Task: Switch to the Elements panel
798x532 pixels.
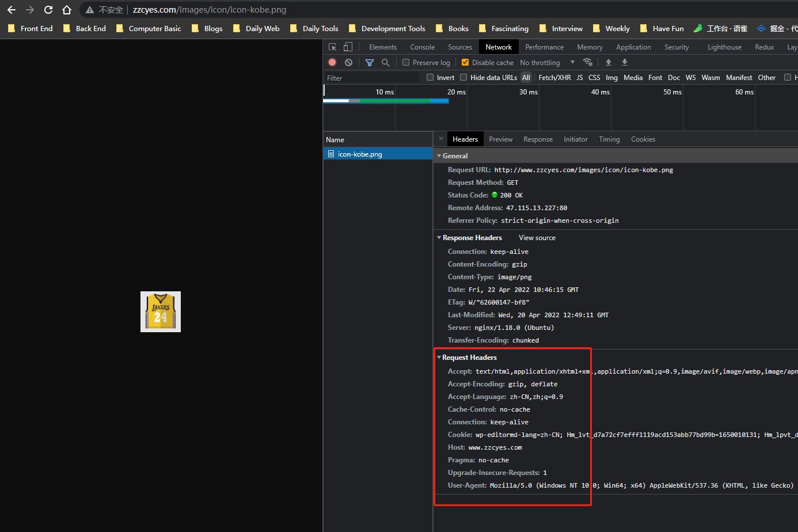Action: tap(383, 47)
